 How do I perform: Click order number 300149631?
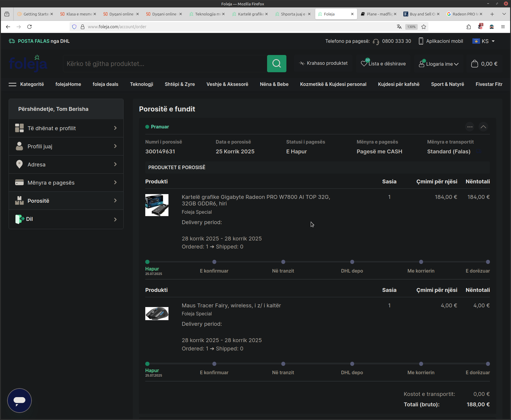click(160, 152)
